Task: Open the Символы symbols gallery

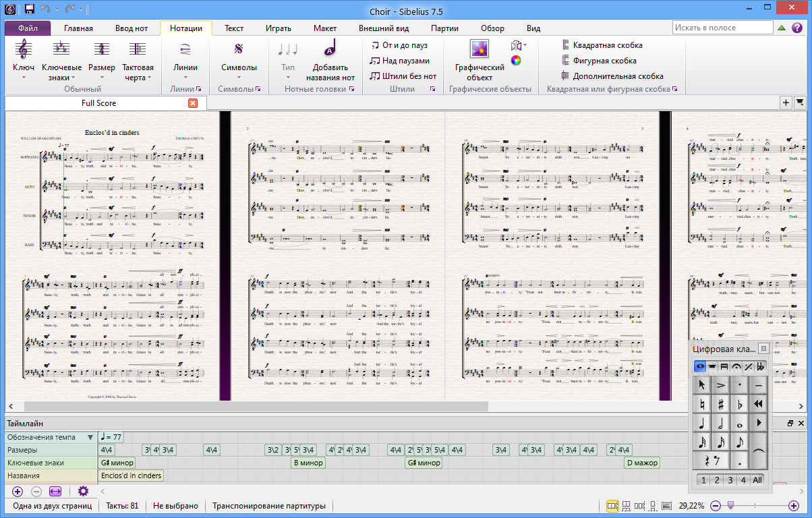Action: click(239, 59)
